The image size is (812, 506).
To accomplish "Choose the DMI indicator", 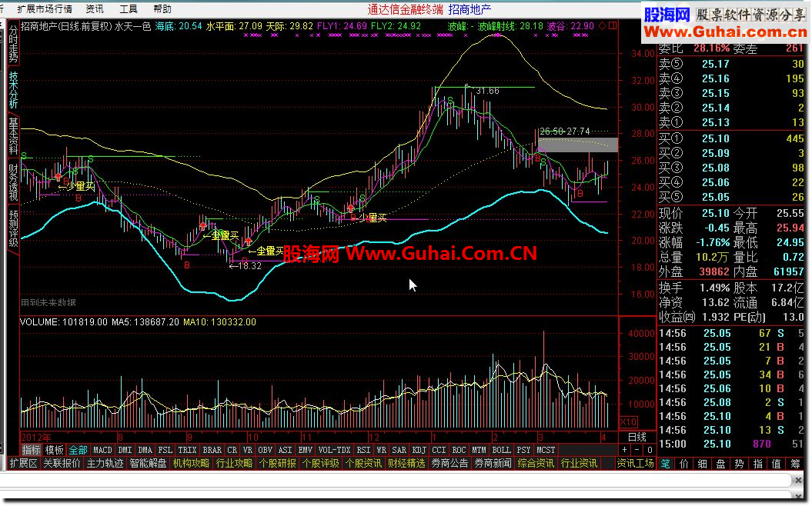I will [x=125, y=450].
